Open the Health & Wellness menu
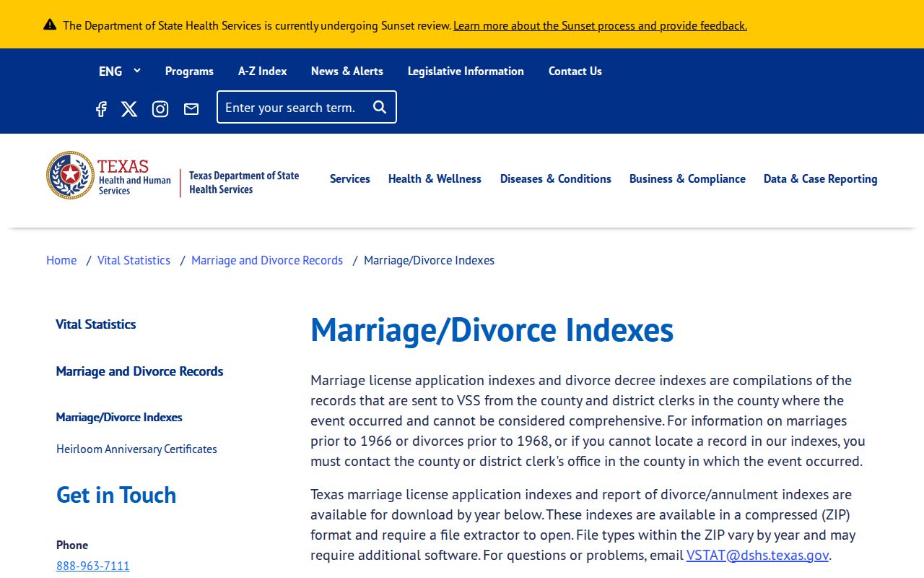 435,178
